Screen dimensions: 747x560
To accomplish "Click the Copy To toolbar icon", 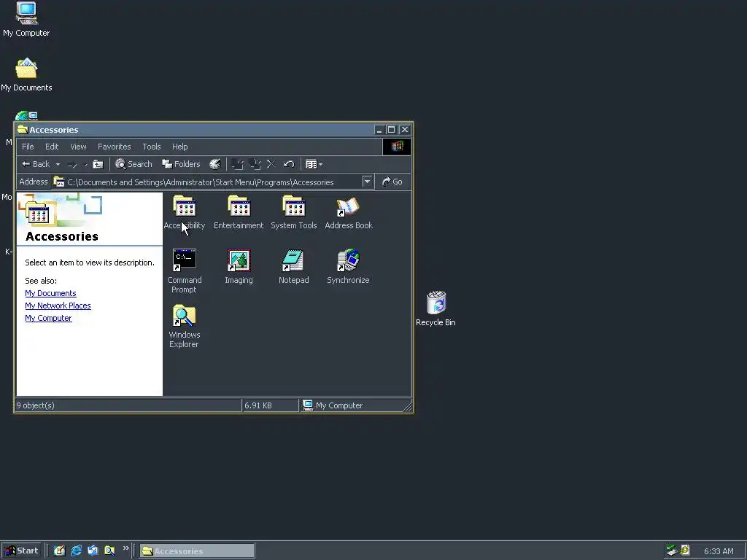I will (x=255, y=164).
